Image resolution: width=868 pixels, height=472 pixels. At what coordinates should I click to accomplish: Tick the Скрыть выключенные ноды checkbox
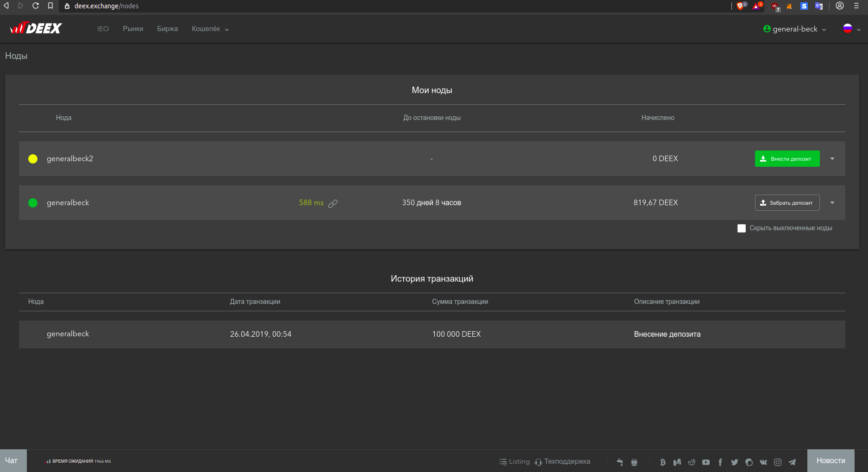pyautogui.click(x=742, y=228)
